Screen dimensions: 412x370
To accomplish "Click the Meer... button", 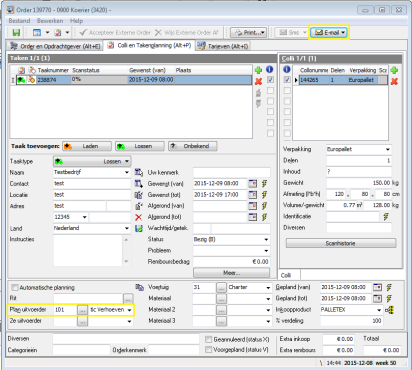I will pos(231,273).
